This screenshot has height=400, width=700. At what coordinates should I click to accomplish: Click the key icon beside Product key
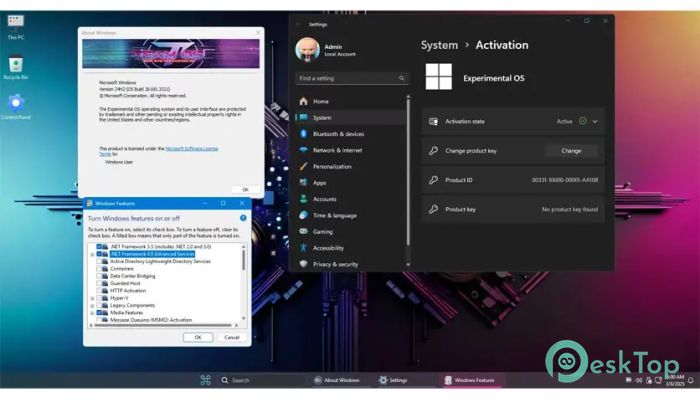433,209
